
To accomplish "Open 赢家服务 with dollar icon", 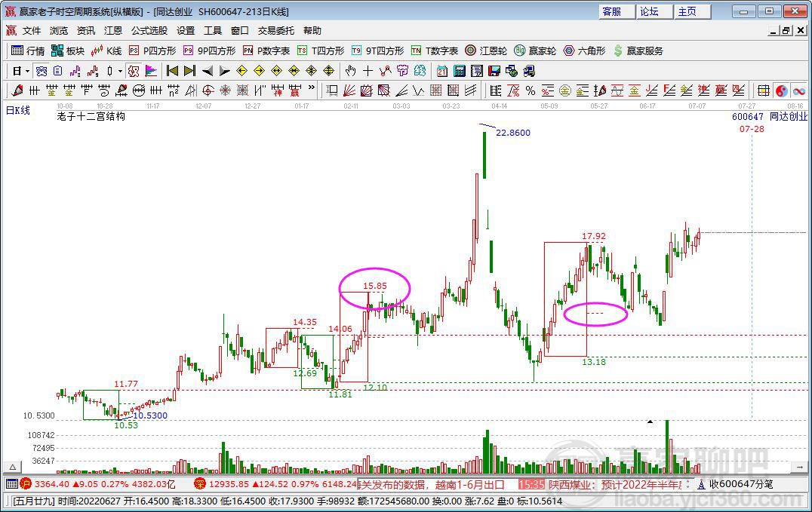I will tap(638, 51).
